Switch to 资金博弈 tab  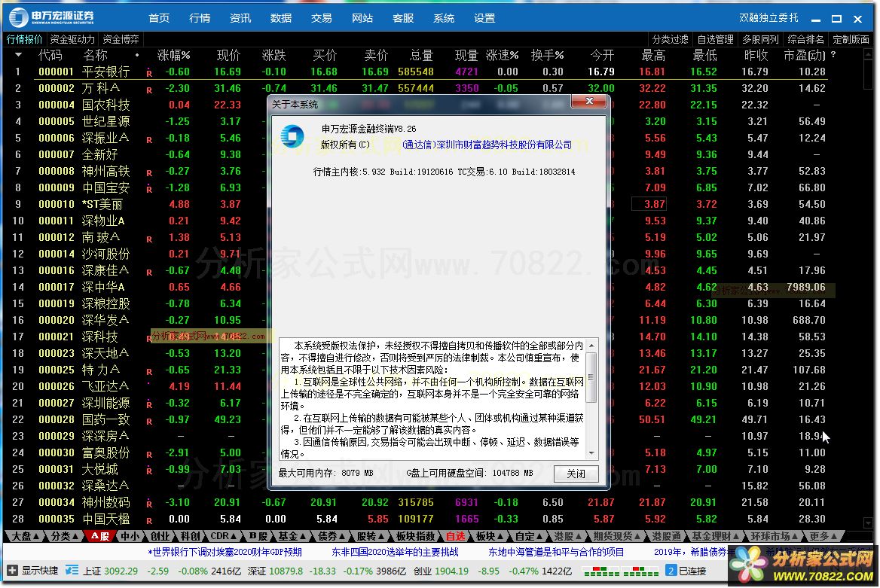121,38
